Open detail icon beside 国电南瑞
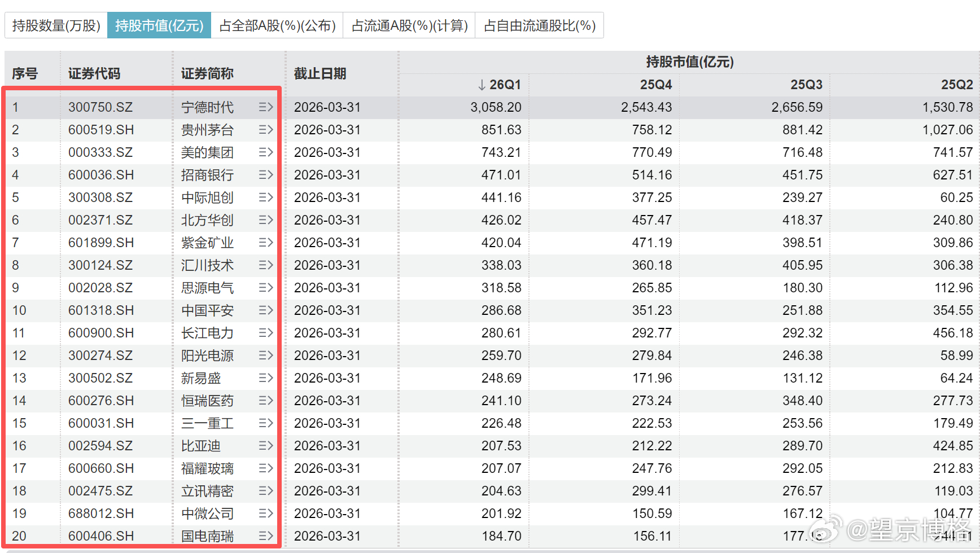 pos(266,536)
